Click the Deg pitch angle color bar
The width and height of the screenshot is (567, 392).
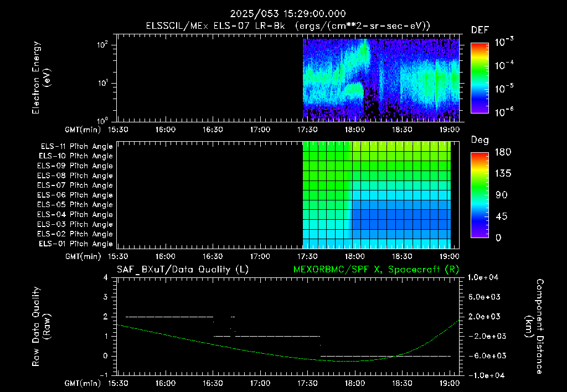[x=480, y=195]
